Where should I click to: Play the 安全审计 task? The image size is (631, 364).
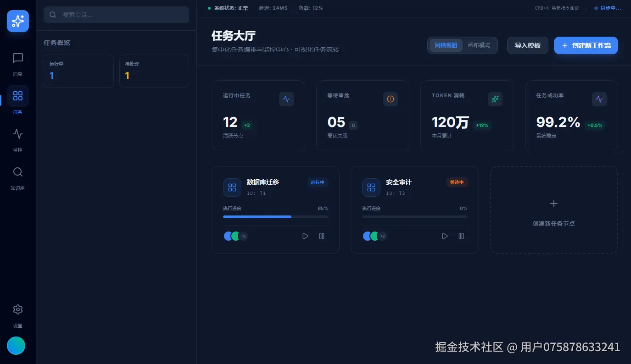click(445, 236)
